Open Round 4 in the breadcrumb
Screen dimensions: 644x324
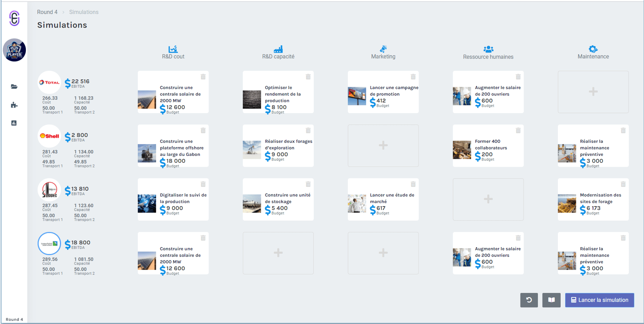[x=47, y=12]
